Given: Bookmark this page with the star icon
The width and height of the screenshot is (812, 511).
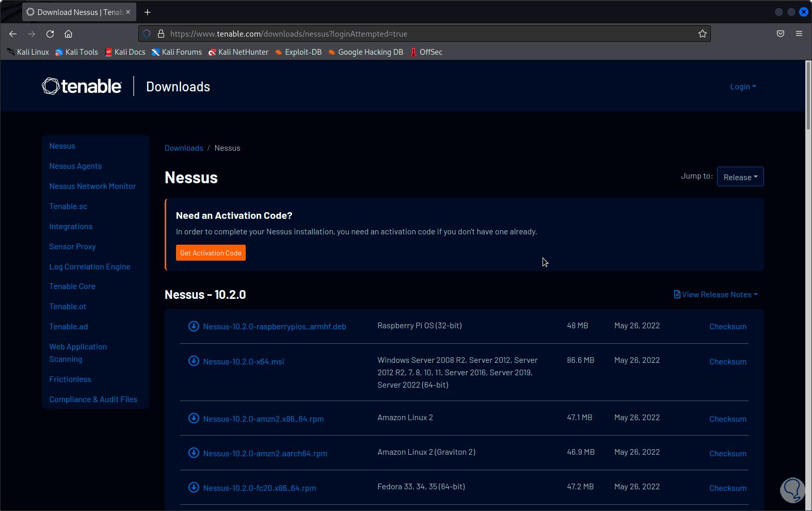Looking at the screenshot, I should click(703, 34).
